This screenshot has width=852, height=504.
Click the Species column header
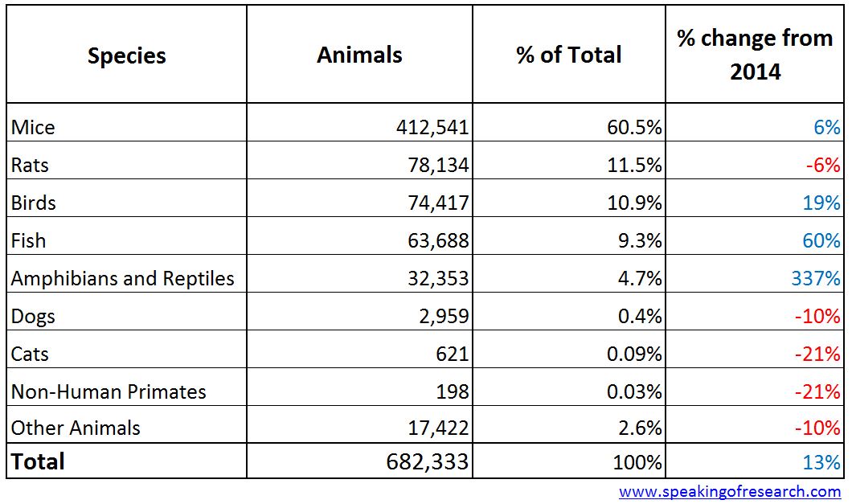[x=127, y=55]
